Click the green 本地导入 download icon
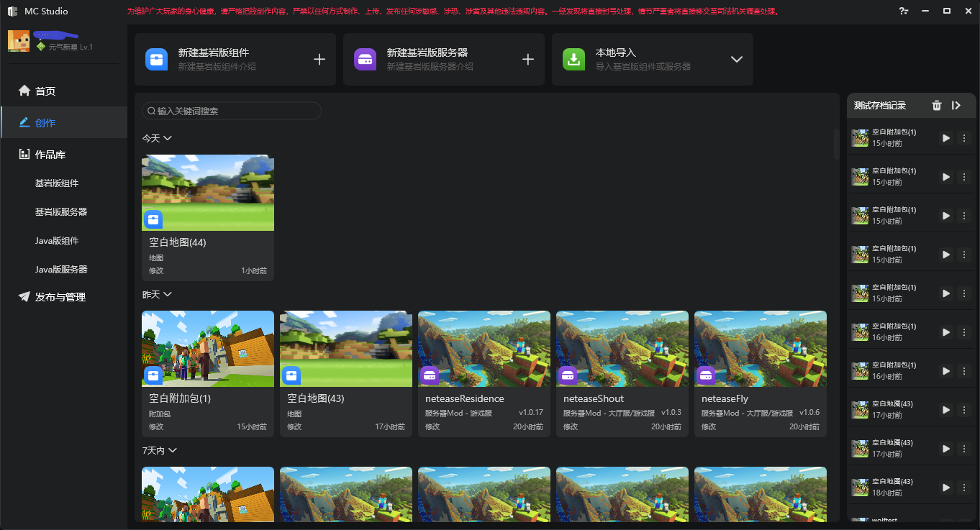The image size is (980, 530). 573,59
